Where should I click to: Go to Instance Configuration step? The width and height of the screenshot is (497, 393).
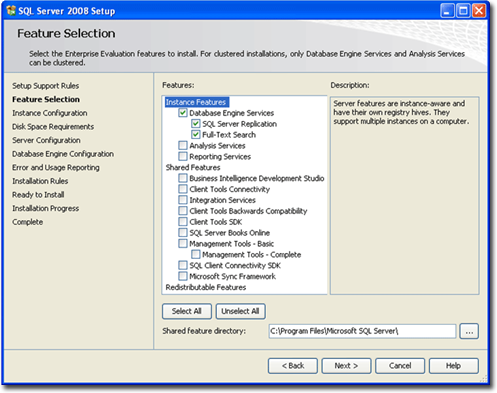tap(50, 113)
